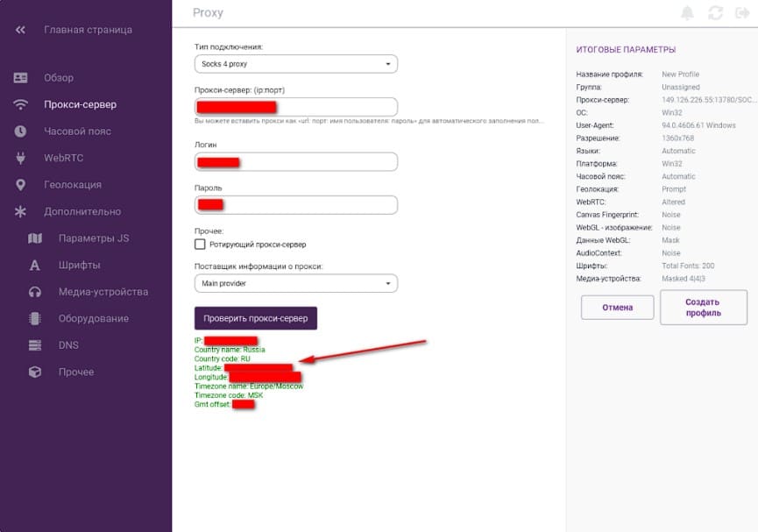Viewport: 758px width, 532px height.
Task: Go to Главная страница
Action: (x=88, y=30)
